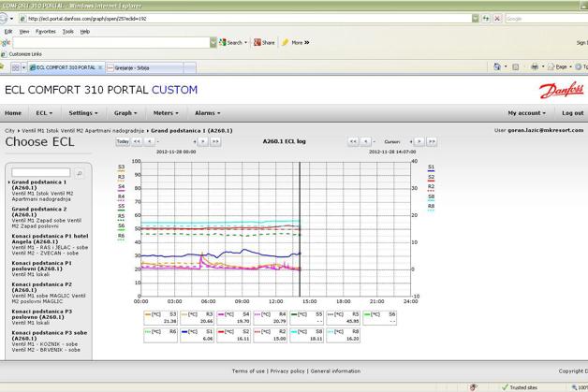
Task: Jump back with the left double-arrow date button
Action: pyautogui.click(x=137, y=141)
